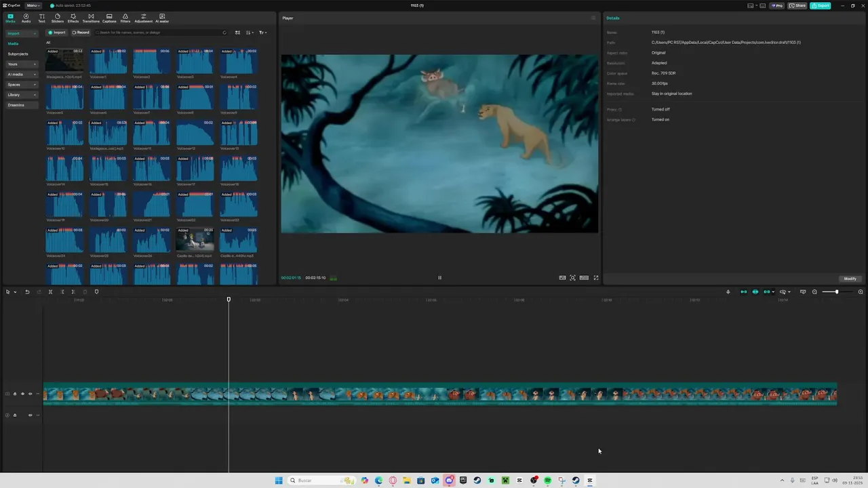Open the Text tab
The height and width of the screenshot is (488, 868).
click(41, 18)
